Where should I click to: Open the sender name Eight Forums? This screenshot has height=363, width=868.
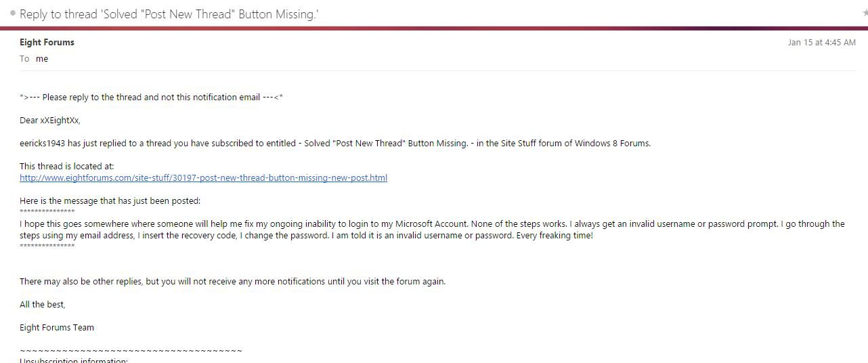tap(47, 42)
